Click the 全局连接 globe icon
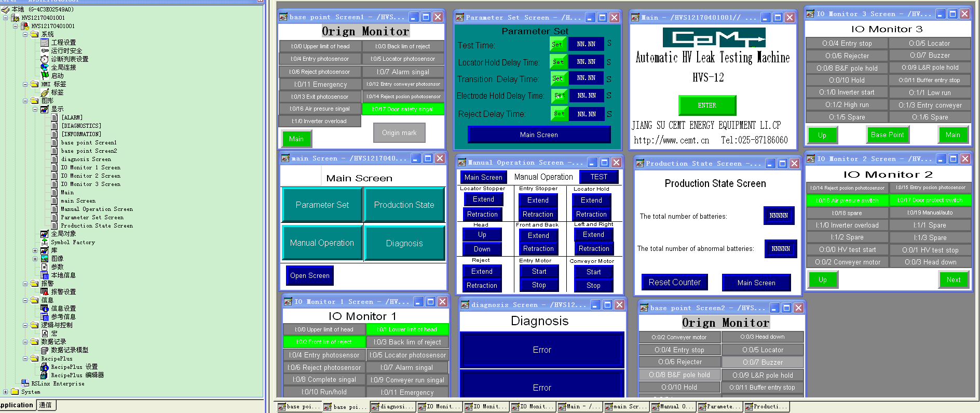980x413 pixels. click(45, 68)
